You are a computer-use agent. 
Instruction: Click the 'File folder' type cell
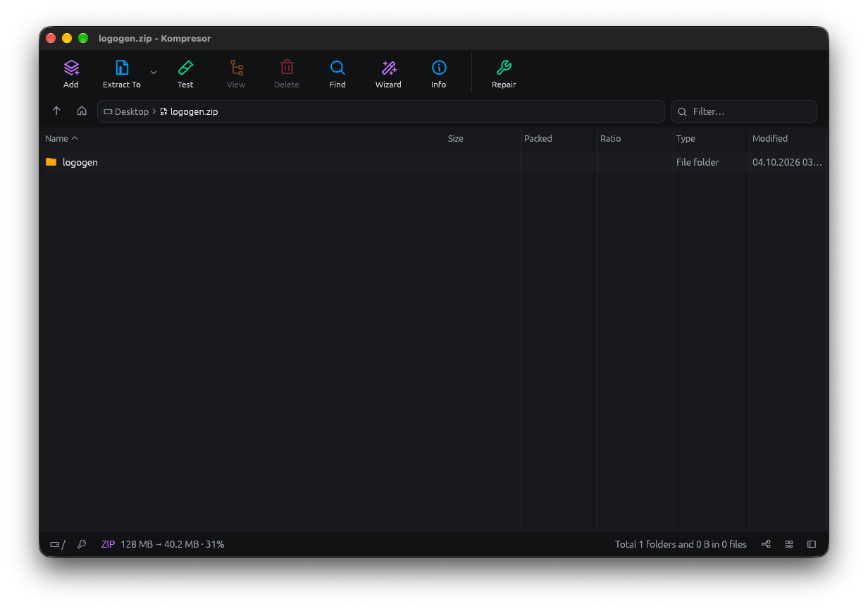click(697, 162)
